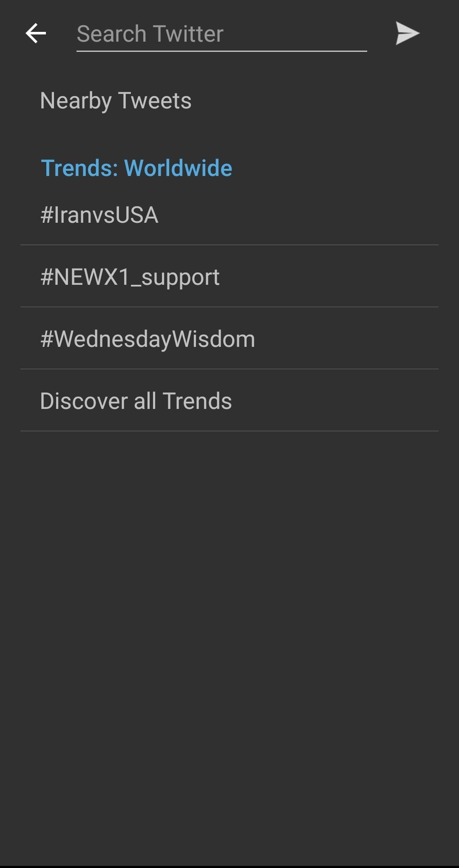Place cursor in the Search Twitter box
The width and height of the screenshot is (459, 868).
click(221, 34)
